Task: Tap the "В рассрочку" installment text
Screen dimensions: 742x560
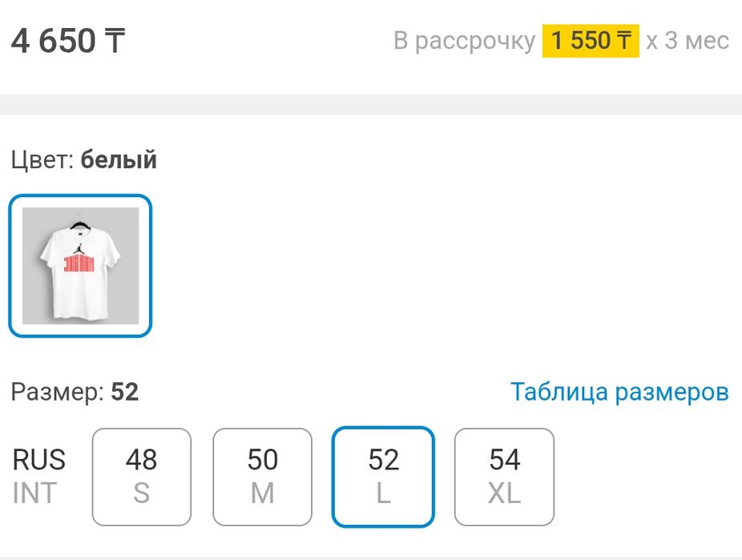Action: point(464,41)
